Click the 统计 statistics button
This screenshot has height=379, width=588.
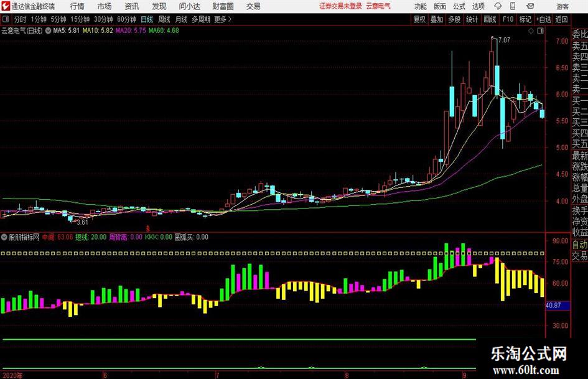[472, 19]
